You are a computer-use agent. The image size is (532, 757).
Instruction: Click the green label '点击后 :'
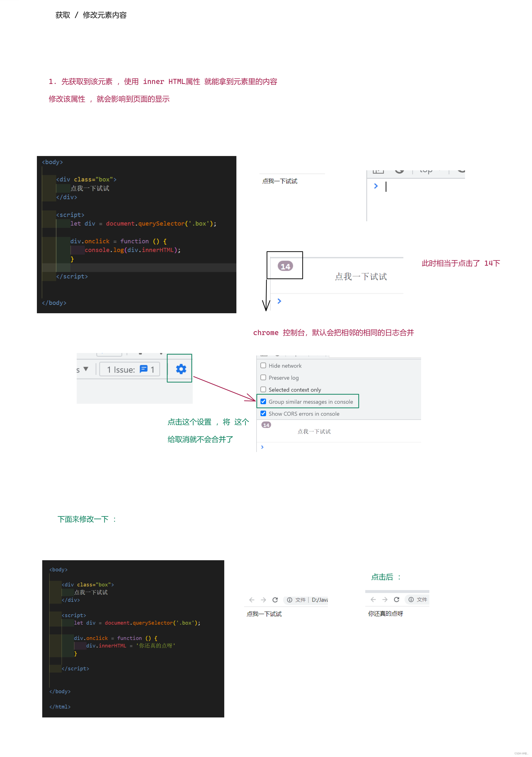[386, 577]
